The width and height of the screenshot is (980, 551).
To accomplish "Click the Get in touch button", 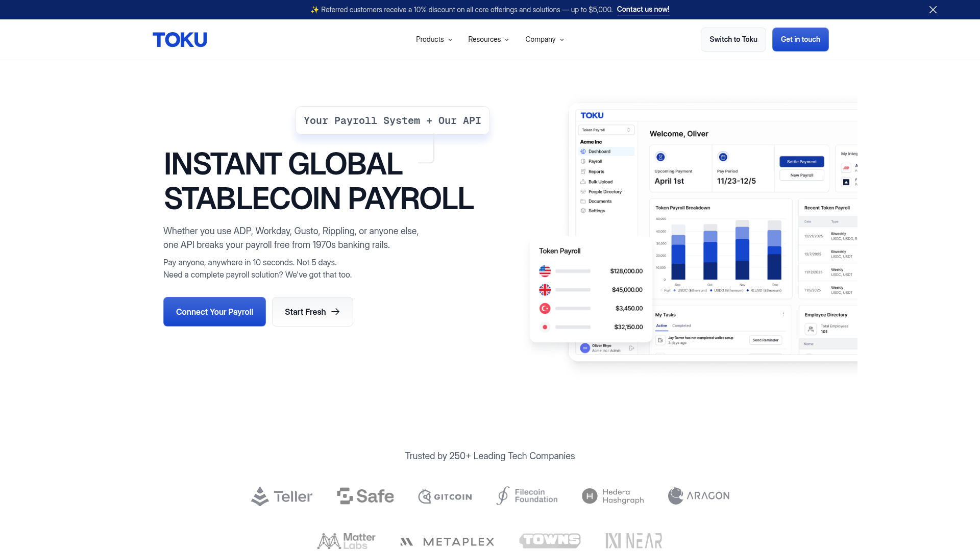I will click(800, 39).
